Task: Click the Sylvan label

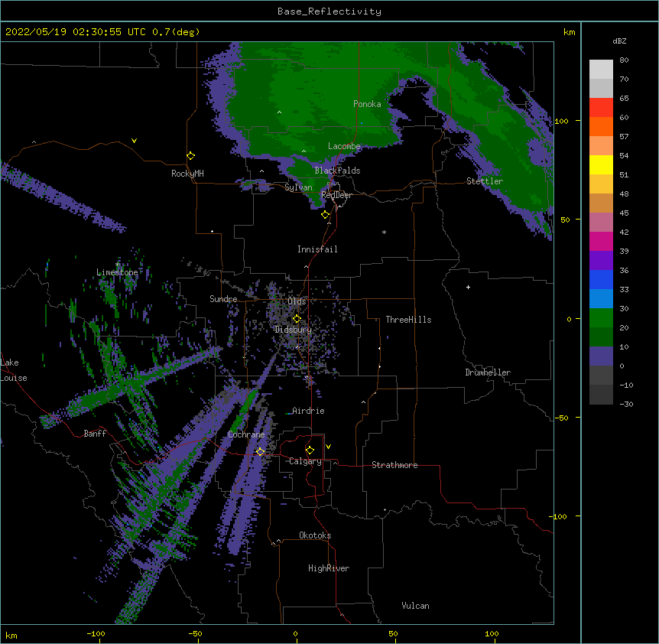Action: [298, 187]
